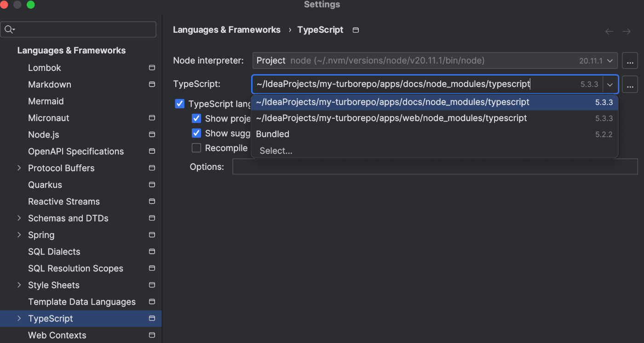Click the project-level icon in the TypeScript row
Viewport: 644px width, 343px height.
pyautogui.click(x=152, y=319)
